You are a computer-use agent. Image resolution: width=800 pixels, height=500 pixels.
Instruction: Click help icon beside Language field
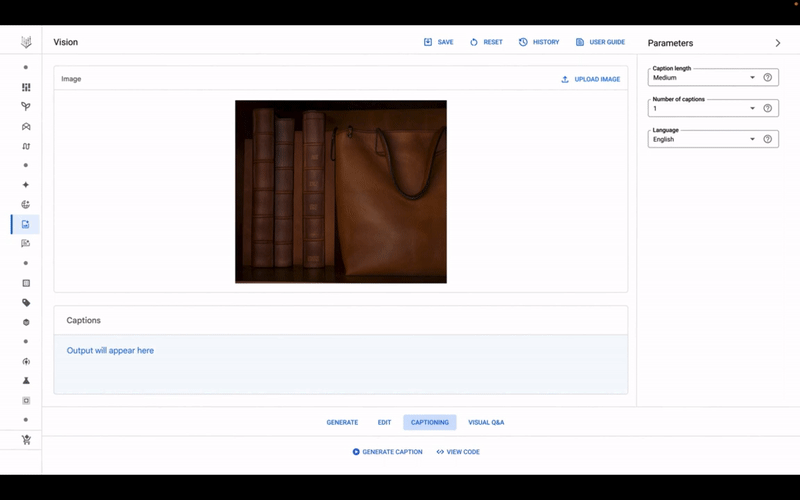click(768, 140)
